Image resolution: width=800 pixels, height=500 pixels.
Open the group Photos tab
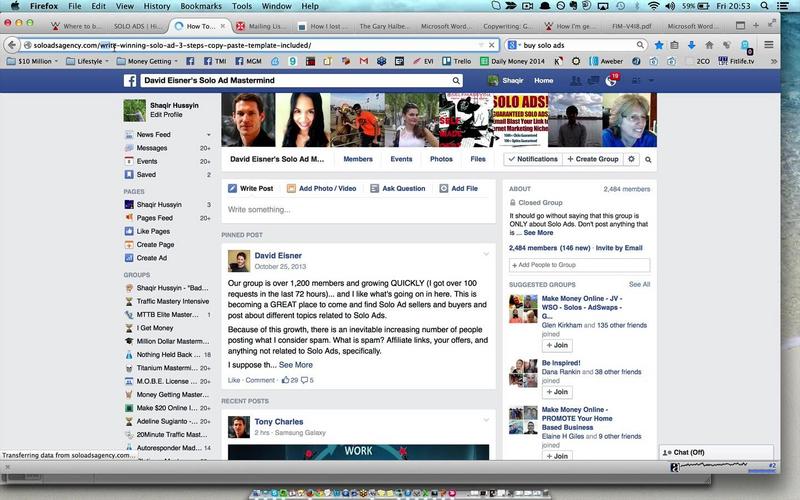tap(441, 159)
